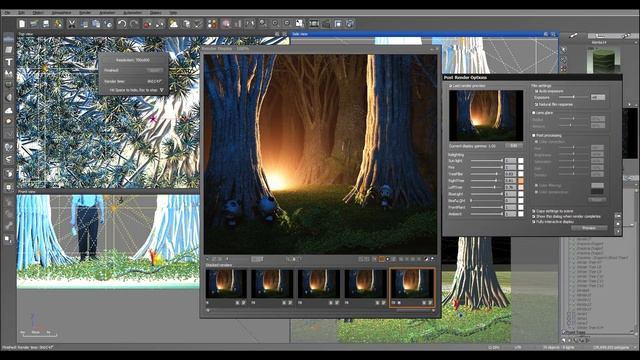Open the atmosphere editor sun-cloud icon
The height and width of the screenshot is (360, 640).
pos(174,24)
